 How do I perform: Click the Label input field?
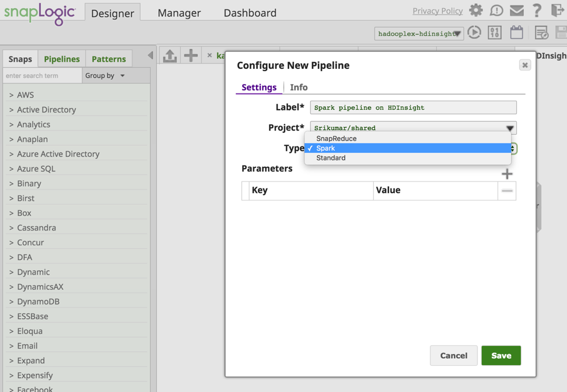coord(414,108)
